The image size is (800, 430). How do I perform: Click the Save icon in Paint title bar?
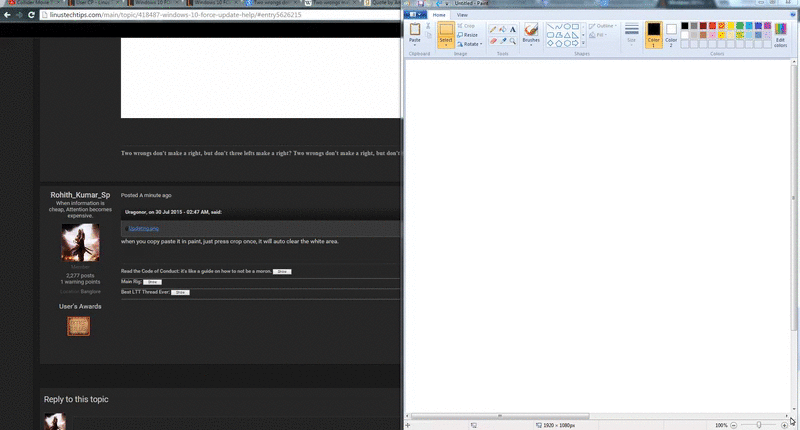pyautogui.click(x=420, y=3)
